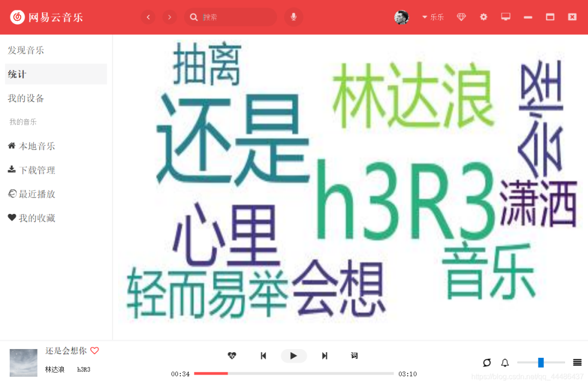Image resolution: width=588 pixels, height=385 pixels.
Task: Open the VIP diamond icon
Action: click(461, 17)
